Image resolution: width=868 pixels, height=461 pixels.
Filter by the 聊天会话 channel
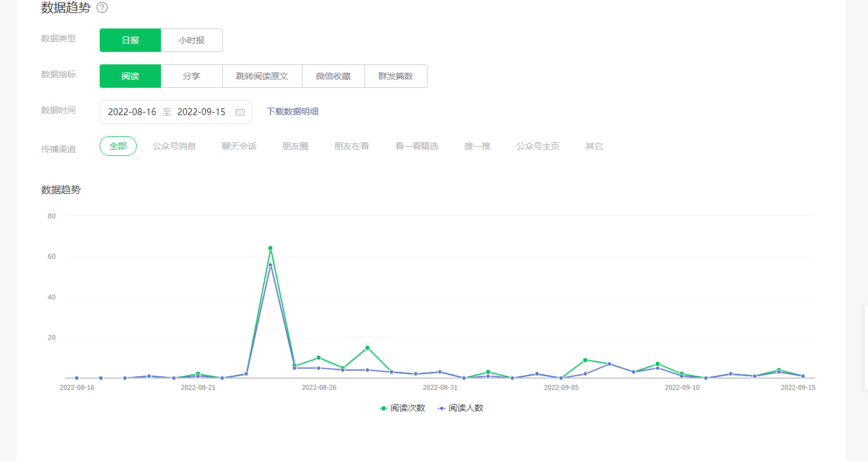239,146
